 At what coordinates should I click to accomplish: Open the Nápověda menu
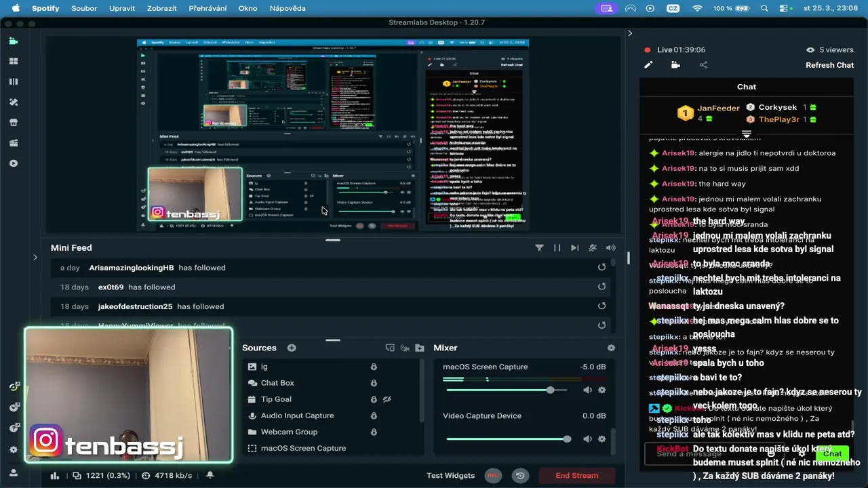click(288, 8)
